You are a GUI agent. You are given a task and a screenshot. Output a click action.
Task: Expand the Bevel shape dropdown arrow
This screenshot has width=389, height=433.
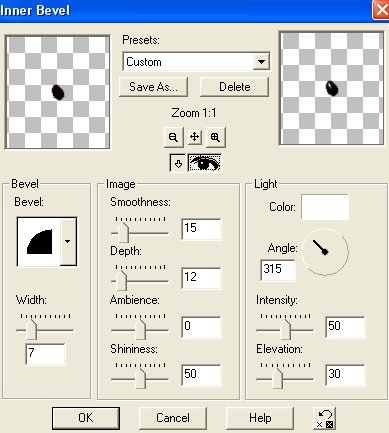tap(68, 242)
